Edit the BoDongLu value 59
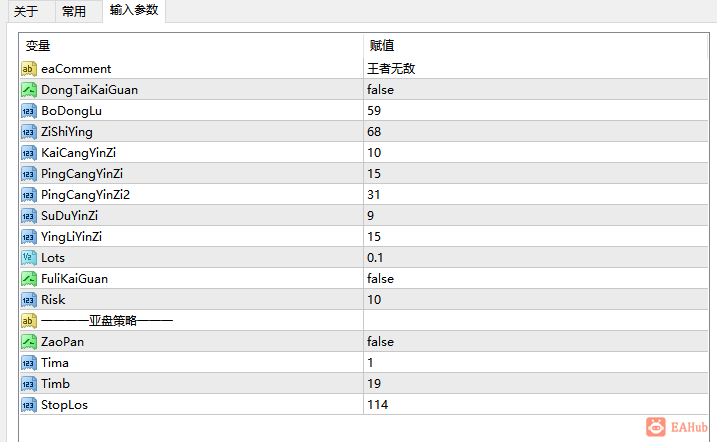The image size is (717, 442). tap(535, 111)
